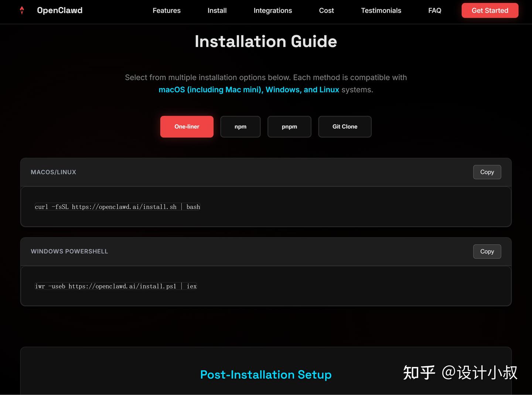Switch to the npm install tab

(241, 127)
